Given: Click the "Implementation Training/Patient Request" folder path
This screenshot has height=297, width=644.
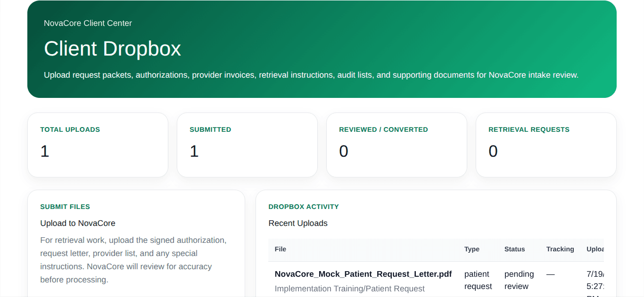Looking at the screenshot, I should [x=350, y=289].
